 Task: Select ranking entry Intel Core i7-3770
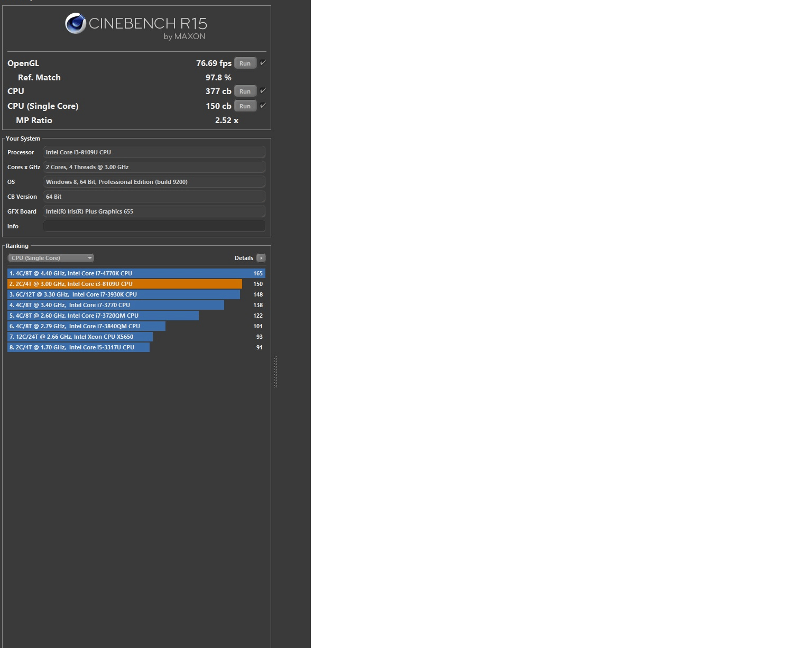click(136, 305)
